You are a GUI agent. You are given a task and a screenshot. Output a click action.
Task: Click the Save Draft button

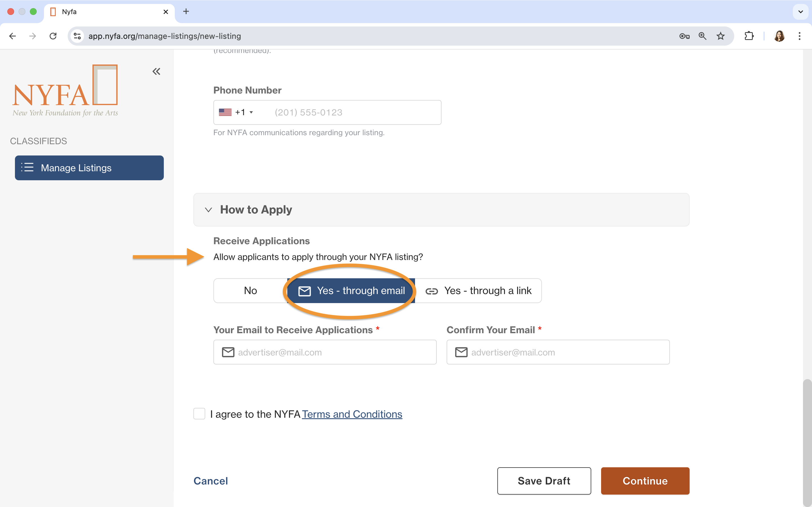tap(544, 481)
